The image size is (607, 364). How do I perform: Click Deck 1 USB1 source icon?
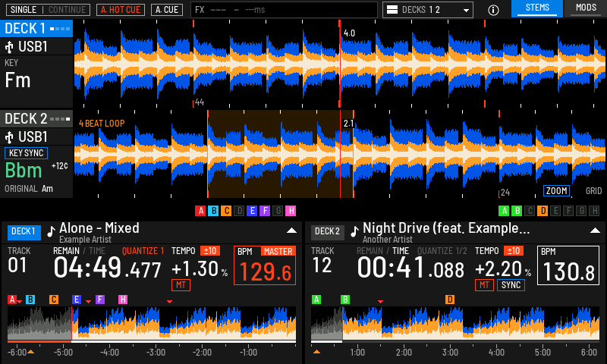pyautogui.click(x=9, y=47)
